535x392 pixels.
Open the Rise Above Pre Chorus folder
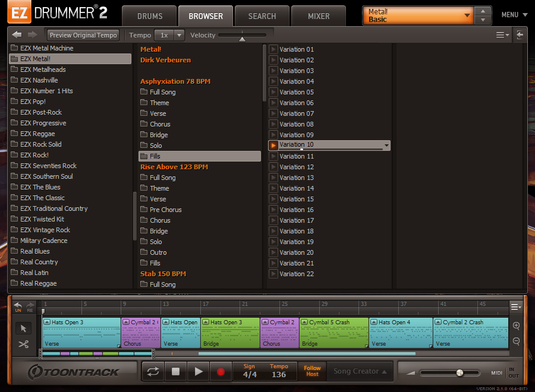200,210
